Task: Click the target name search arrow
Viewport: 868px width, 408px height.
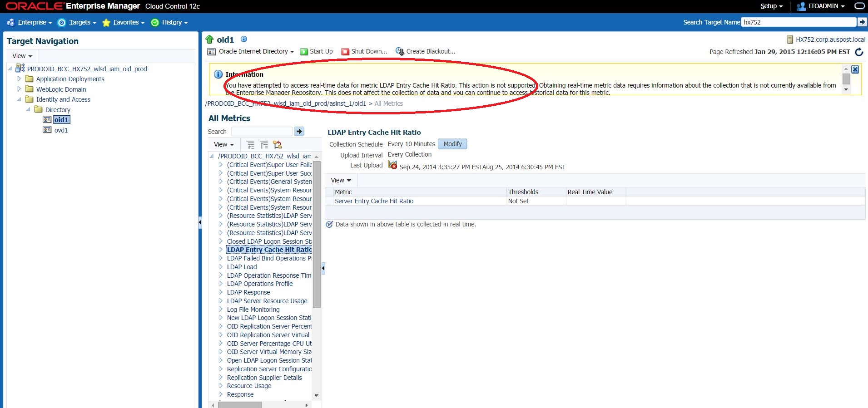Action: click(862, 22)
